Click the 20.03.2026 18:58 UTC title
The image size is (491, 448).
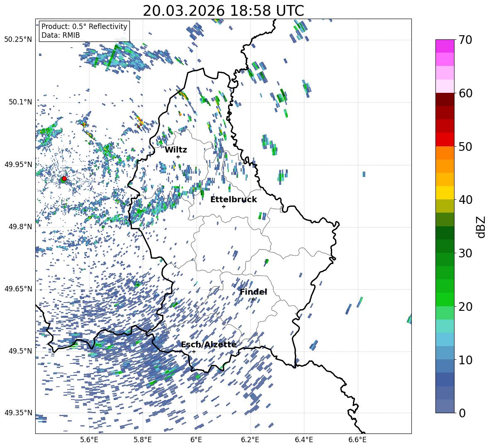(x=223, y=11)
